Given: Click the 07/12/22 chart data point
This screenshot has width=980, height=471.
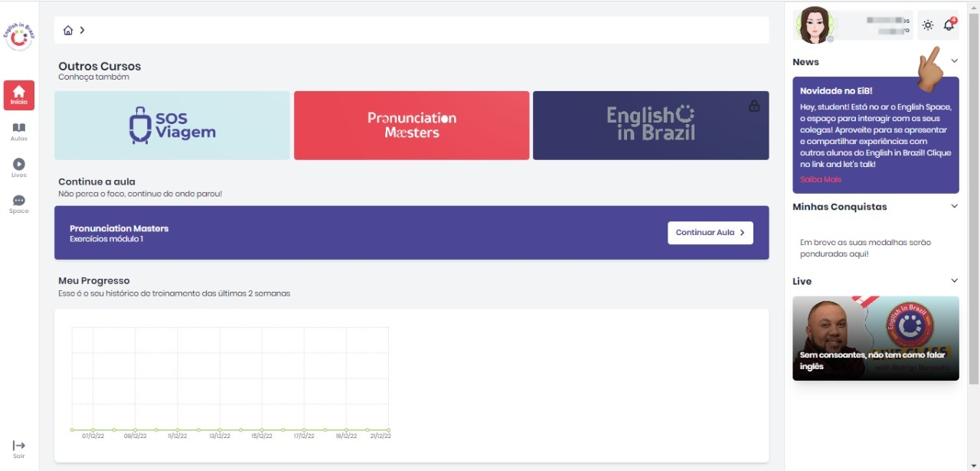Looking at the screenshot, I should pos(93,430).
